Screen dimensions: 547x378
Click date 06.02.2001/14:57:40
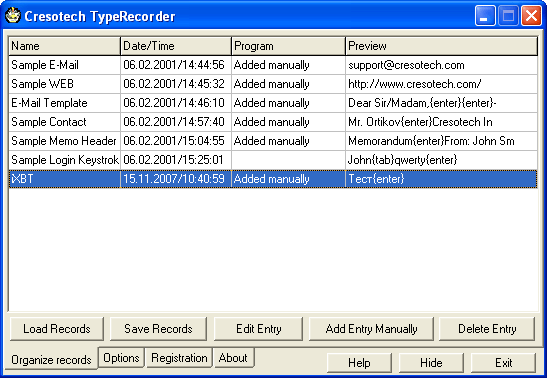click(174, 122)
